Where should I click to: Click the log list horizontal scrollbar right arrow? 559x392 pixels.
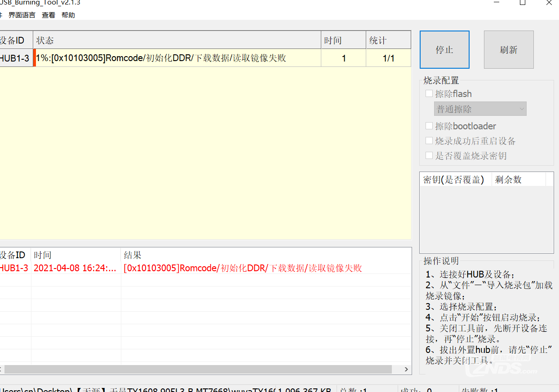pos(406,369)
